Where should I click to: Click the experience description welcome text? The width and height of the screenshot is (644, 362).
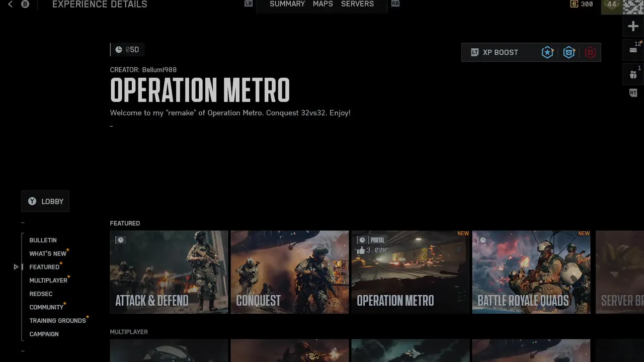click(x=230, y=113)
